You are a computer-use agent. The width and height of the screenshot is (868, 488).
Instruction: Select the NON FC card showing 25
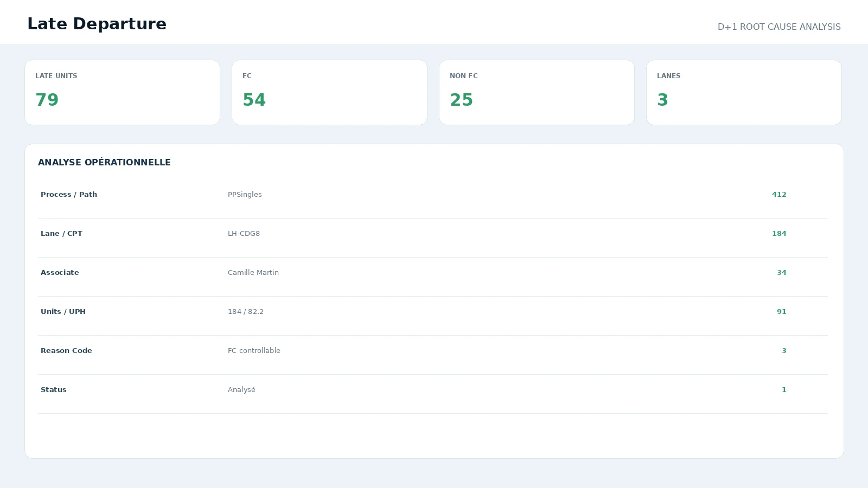pos(537,92)
